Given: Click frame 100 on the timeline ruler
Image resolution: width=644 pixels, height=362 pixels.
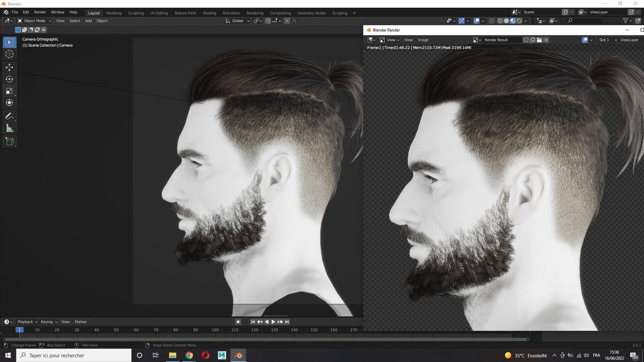Looking at the screenshot, I should pyautogui.click(x=215, y=330).
